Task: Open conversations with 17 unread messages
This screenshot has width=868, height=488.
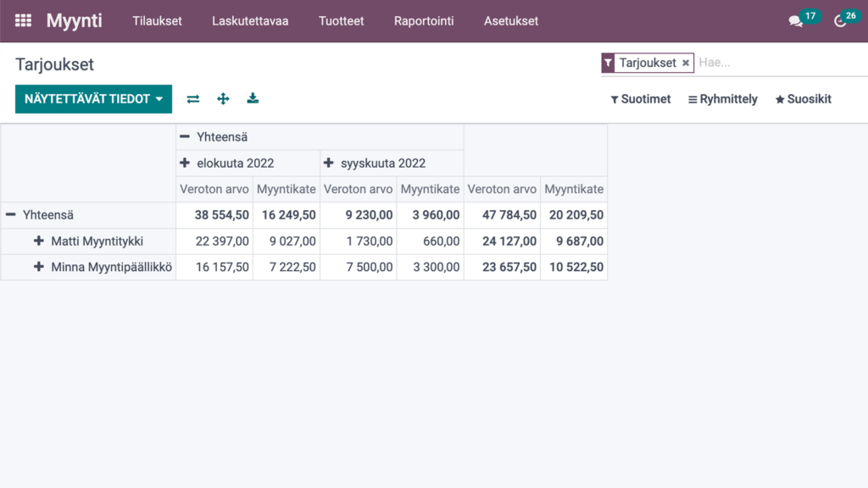Action: click(795, 20)
